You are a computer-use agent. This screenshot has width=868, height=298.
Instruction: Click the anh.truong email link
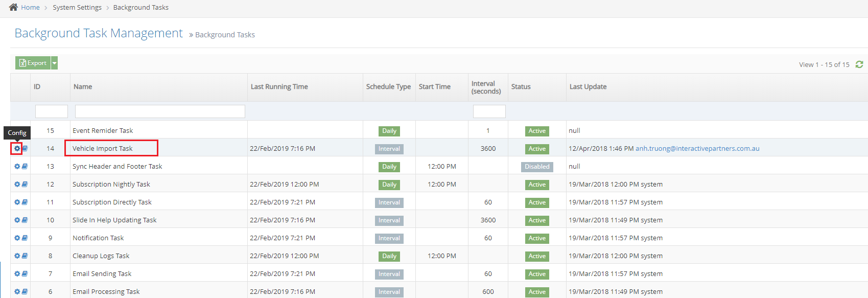point(697,149)
